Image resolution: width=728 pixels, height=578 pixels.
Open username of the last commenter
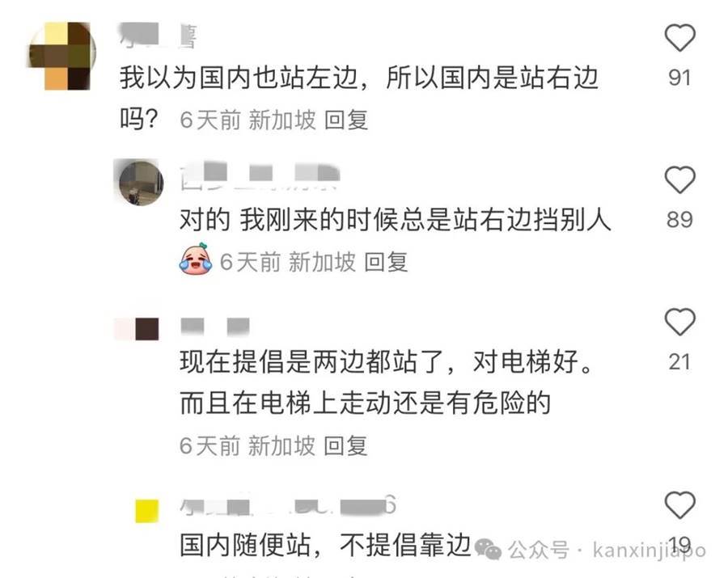click(288, 505)
